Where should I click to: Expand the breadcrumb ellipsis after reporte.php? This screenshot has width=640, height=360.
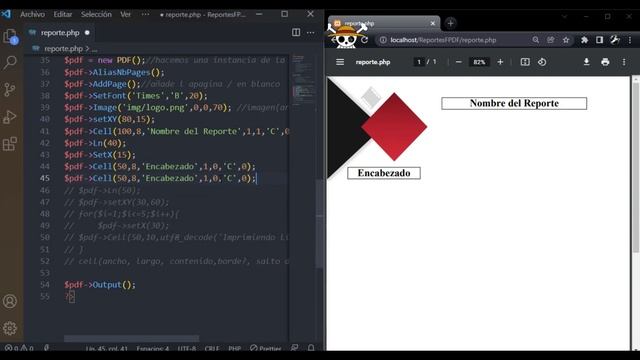click(95, 49)
